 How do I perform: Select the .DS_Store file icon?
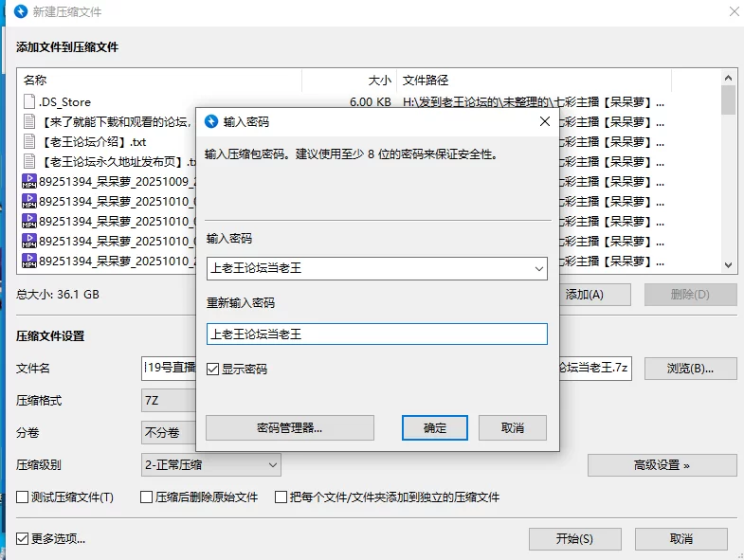pos(29,101)
